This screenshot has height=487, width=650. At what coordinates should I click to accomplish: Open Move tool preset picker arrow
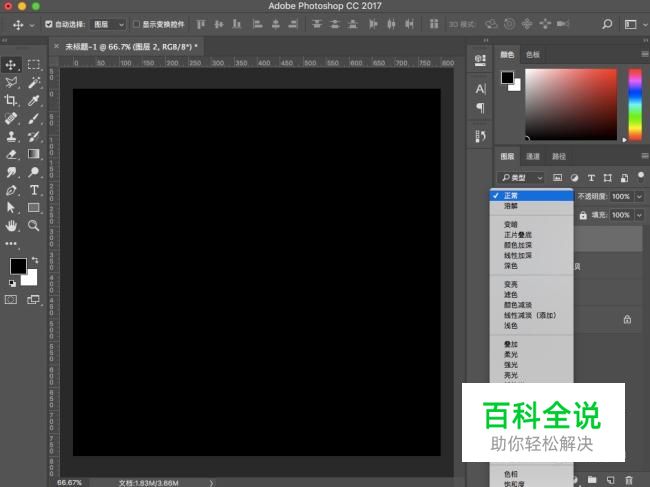pos(32,25)
